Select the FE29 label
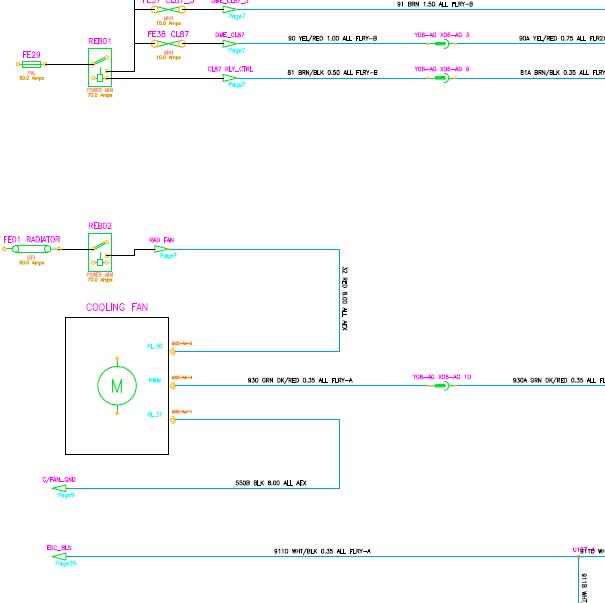The height and width of the screenshot is (603, 605). pos(31,55)
